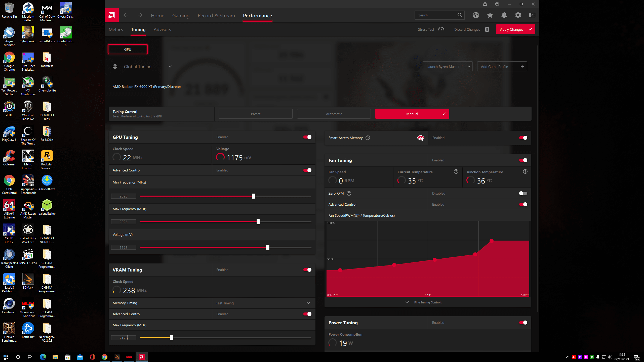The height and width of the screenshot is (362, 644).
Task: Toggle Fan Advanced Control switch
Action: tap(523, 204)
